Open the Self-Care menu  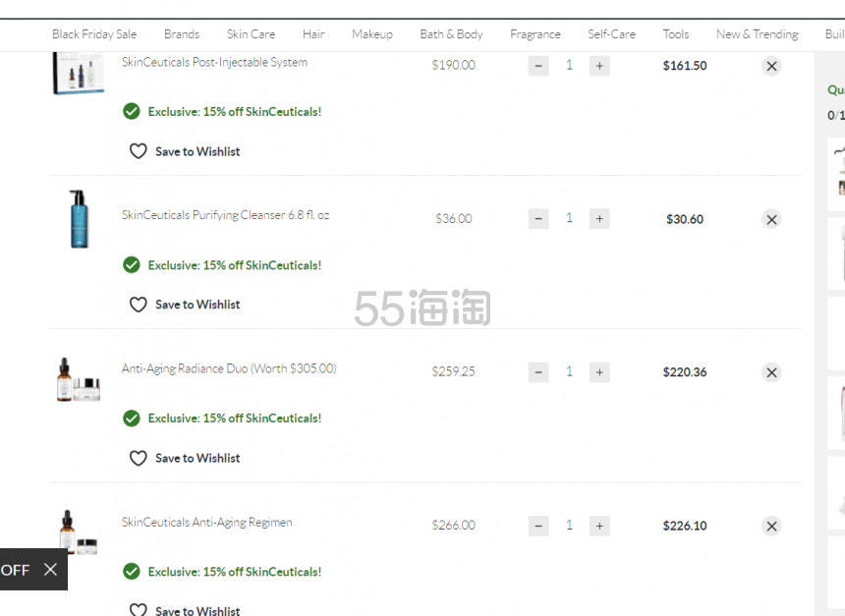click(x=612, y=34)
